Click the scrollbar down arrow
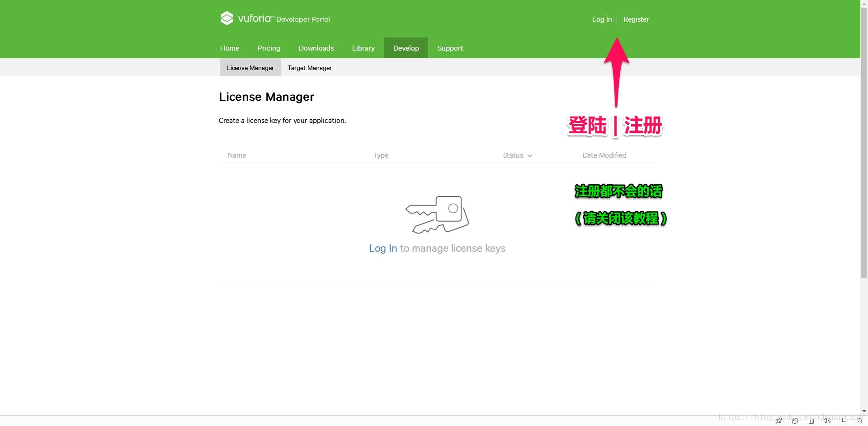Screen dimensions: 868x426 pyautogui.click(x=864, y=411)
